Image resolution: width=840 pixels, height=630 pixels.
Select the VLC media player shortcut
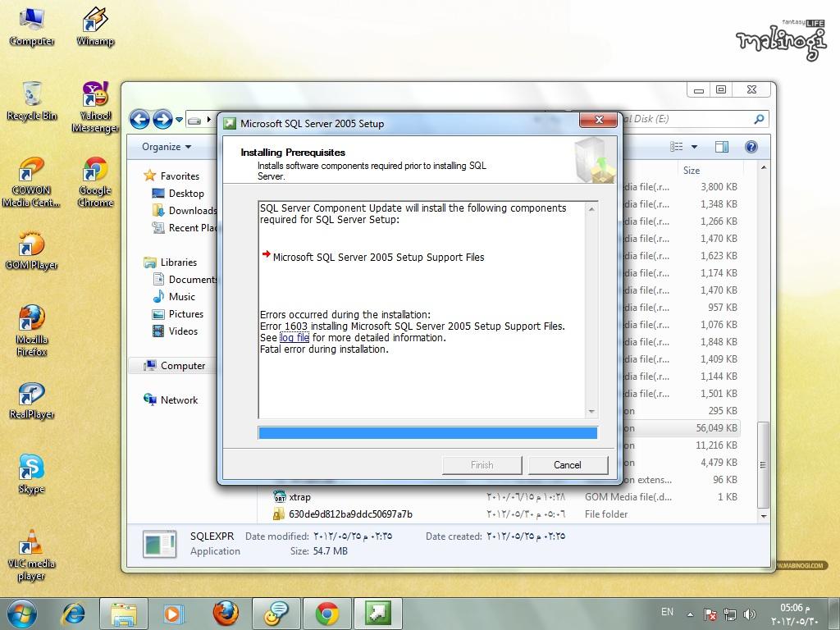click(32, 555)
